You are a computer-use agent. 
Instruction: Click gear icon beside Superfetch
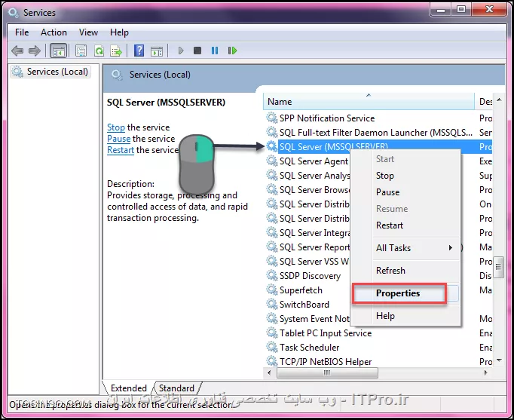pos(272,290)
